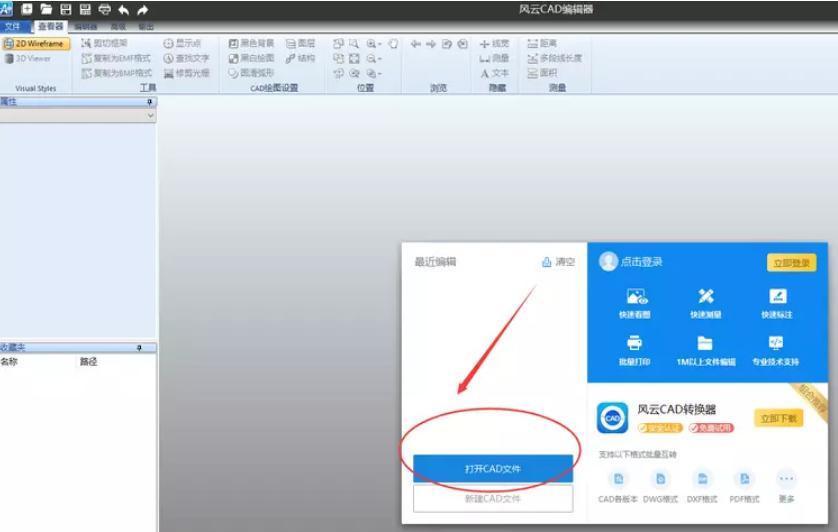Click the 风云CAD转换器 app logo
The width and height of the screenshot is (838, 532).
[x=612, y=418]
